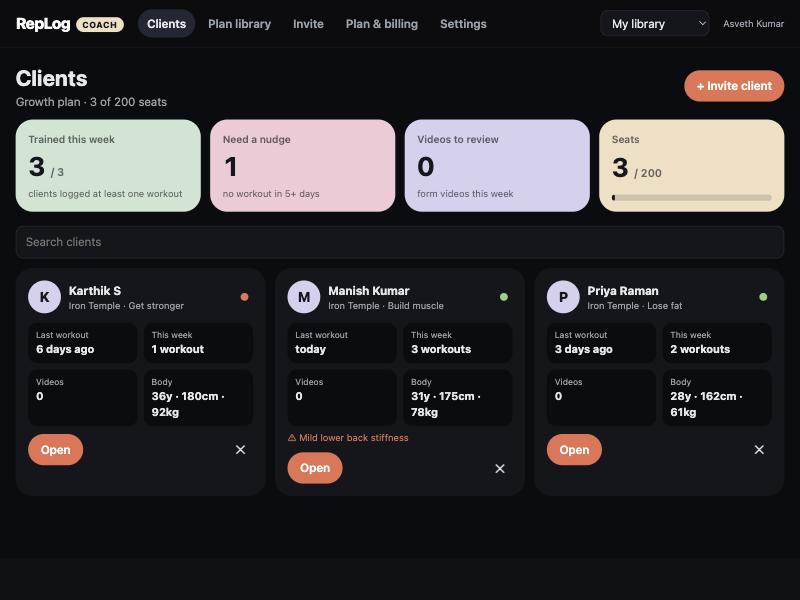Select the Trained this week card
The width and height of the screenshot is (800, 600).
pos(108,166)
